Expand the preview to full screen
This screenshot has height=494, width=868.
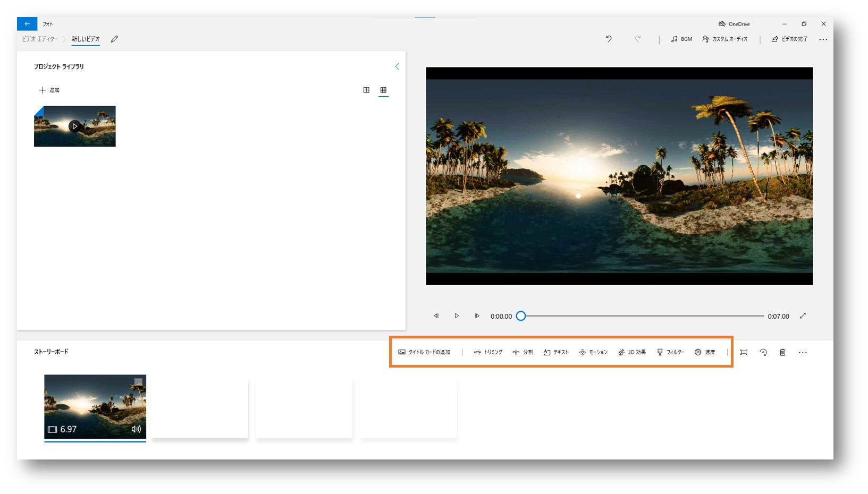803,316
